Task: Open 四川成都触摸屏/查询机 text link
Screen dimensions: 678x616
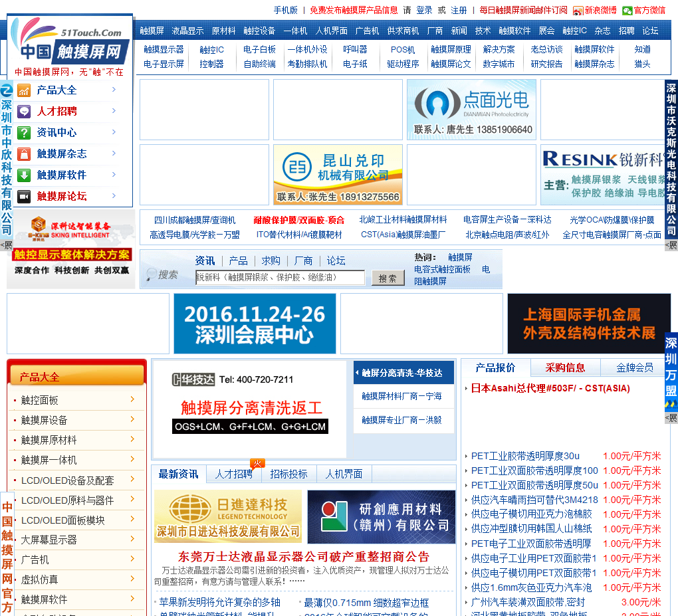Action: pyautogui.click(x=195, y=220)
